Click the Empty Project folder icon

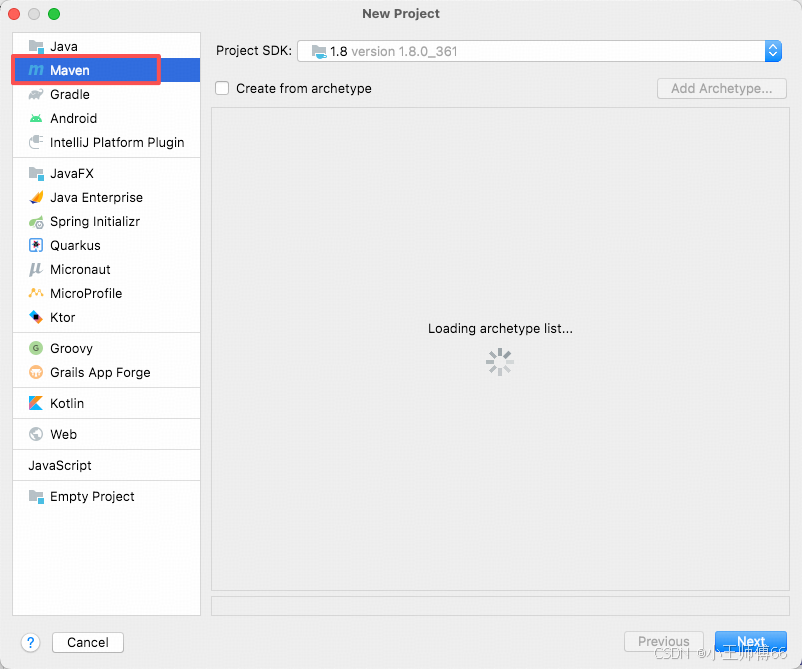point(36,496)
